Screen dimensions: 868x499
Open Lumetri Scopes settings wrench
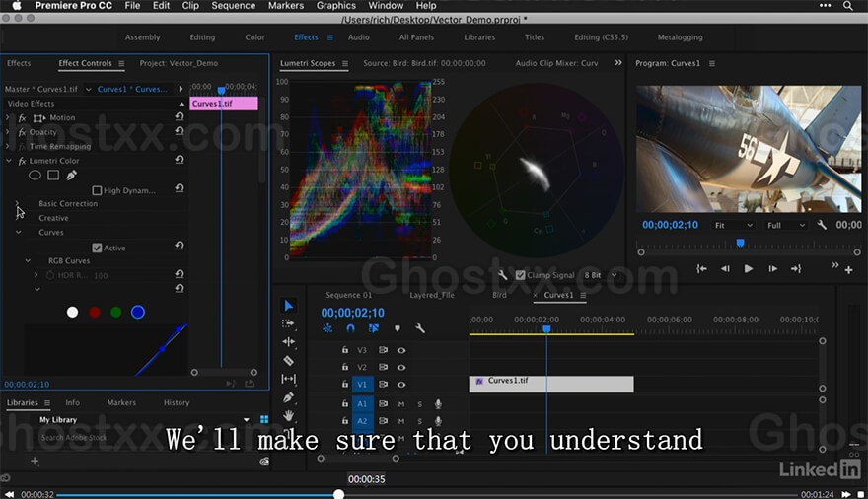[x=503, y=275]
